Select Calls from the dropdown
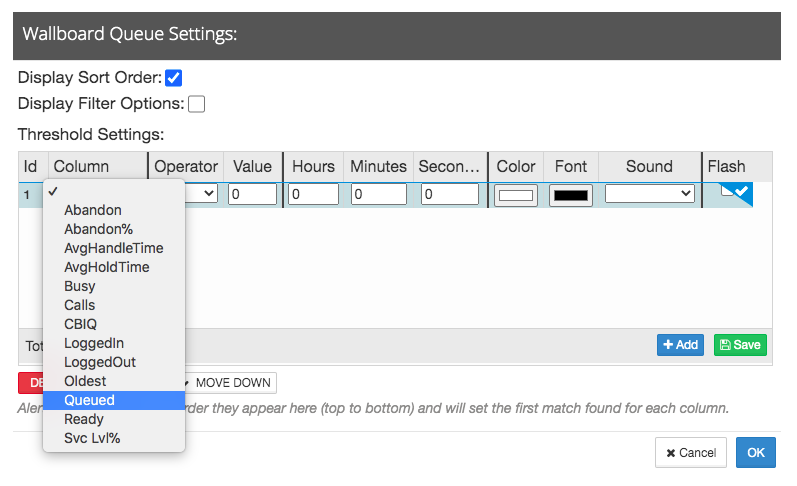The image size is (797, 486). point(114,305)
